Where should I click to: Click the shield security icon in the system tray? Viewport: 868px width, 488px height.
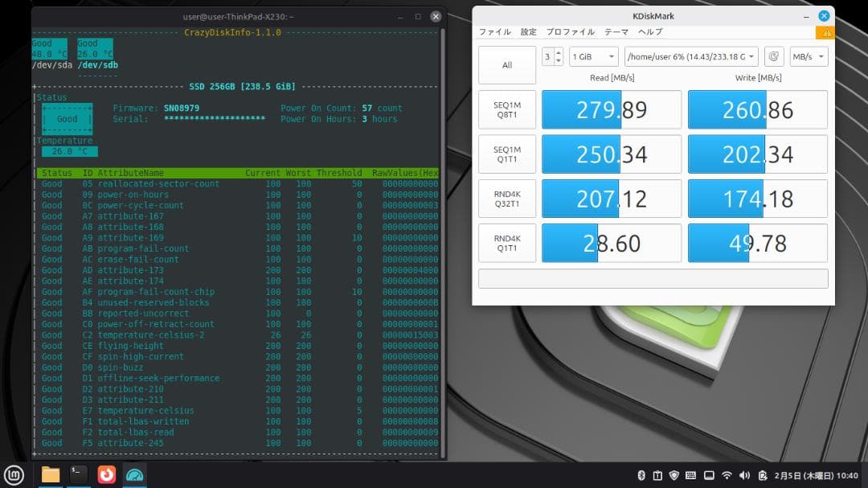(x=674, y=474)
